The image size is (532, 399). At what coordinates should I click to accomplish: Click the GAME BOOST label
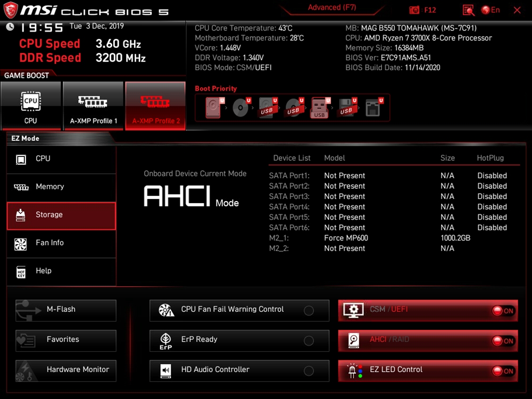[x=27, y=76]
